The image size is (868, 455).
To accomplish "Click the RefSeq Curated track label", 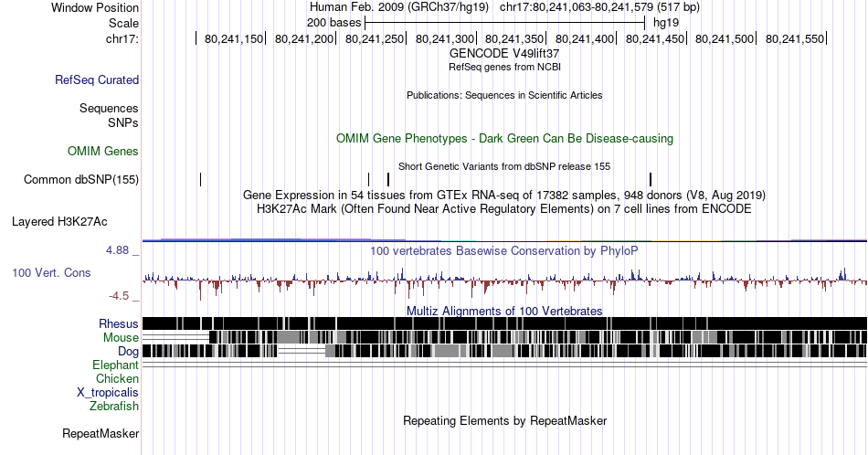I will pyautogui.click(x=96, y=79).
